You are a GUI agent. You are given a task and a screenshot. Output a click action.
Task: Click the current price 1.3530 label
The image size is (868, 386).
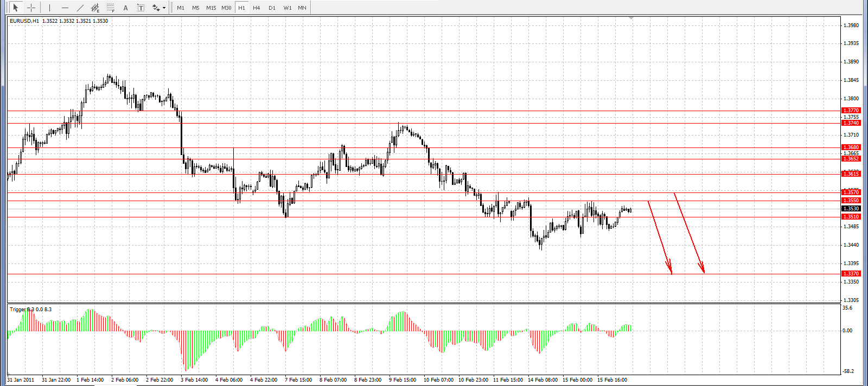(851, 209)
